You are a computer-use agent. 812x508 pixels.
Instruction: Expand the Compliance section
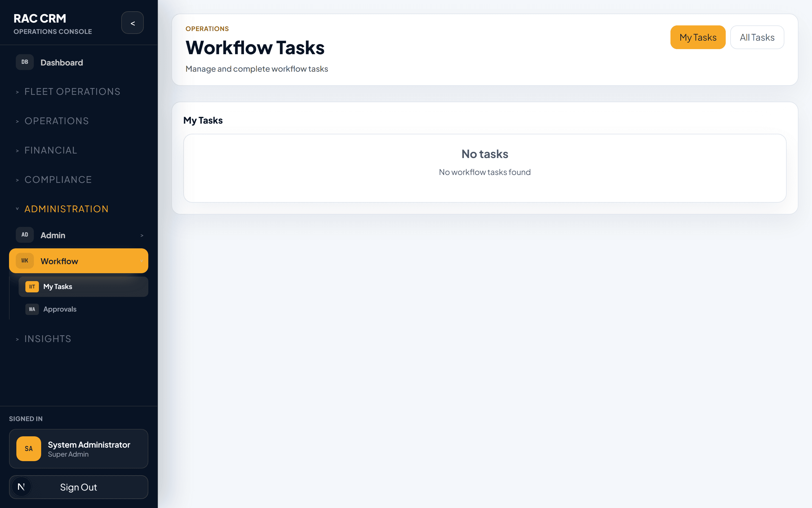click(x=54, y=179)
